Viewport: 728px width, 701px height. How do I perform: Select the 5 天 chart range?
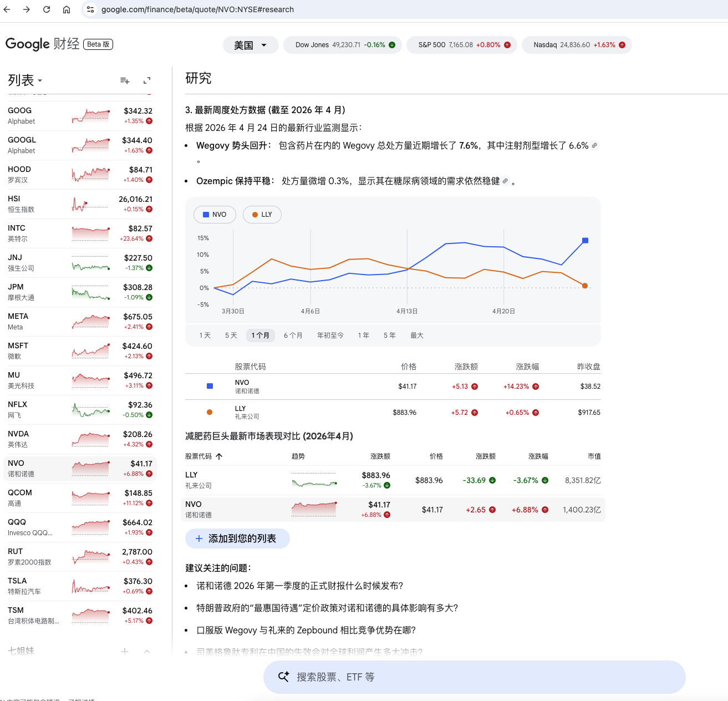point(231,336)
